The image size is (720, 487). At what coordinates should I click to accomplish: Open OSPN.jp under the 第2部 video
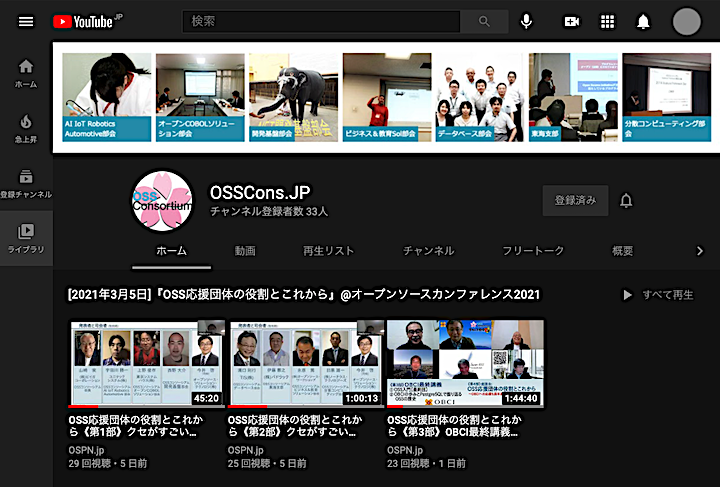click(x=246, y=450)
